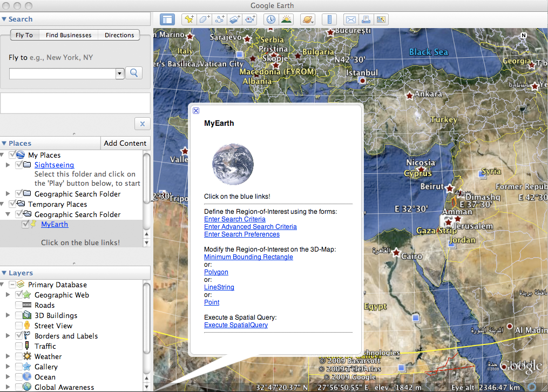Check the 3D Buildings layer
The width and height of the screenshot is (548, 392).
point(19,316)
